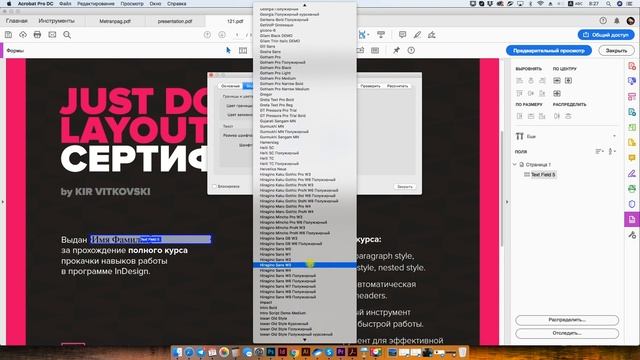Expand the Еще dropdown arrow
This screenshot has width=640, height=360.
pos(614,136)
